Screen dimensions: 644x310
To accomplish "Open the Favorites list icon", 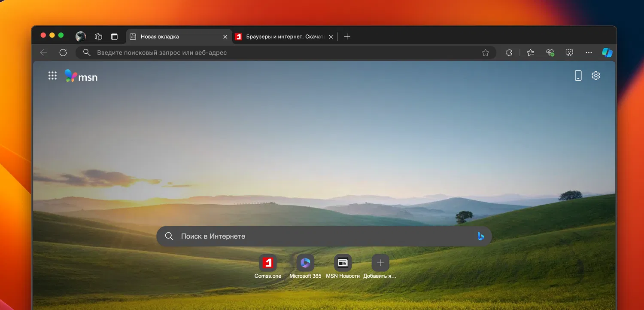I will [531, 52].
